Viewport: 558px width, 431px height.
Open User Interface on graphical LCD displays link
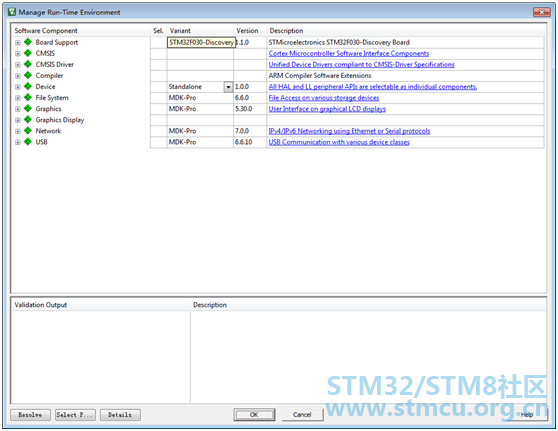327,109
